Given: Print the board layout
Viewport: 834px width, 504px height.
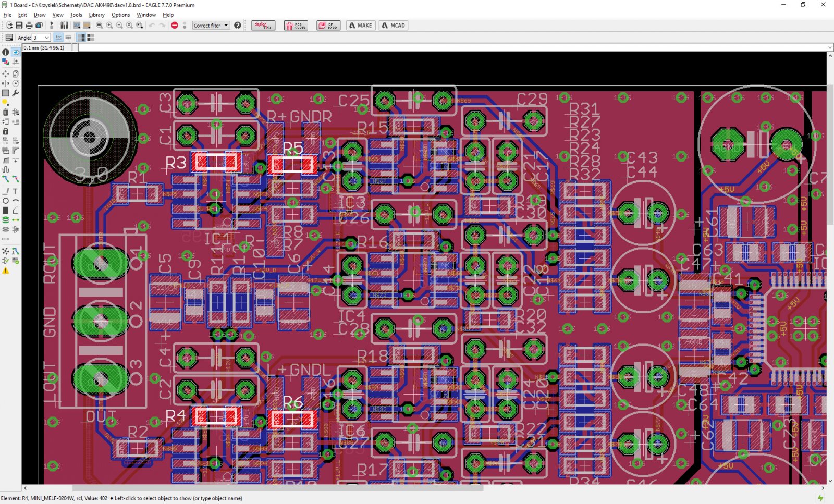Looking at the screenshot, I should coord(29,25).
